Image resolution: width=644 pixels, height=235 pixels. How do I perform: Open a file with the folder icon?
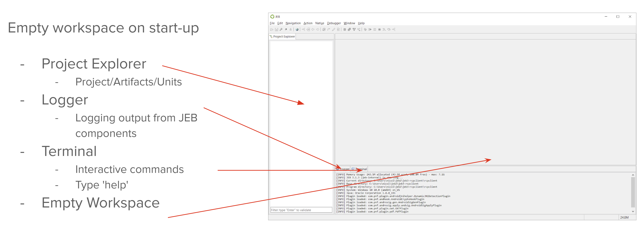272,29
